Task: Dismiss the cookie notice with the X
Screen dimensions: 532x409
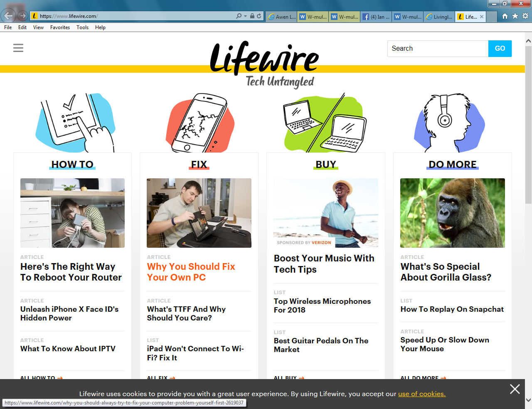Action: 515,389
